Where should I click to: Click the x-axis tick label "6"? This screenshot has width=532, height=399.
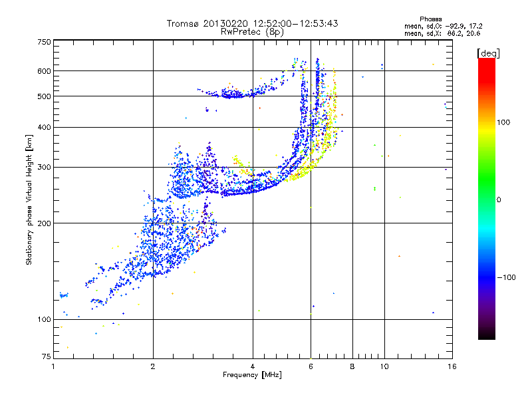[311, 366]
